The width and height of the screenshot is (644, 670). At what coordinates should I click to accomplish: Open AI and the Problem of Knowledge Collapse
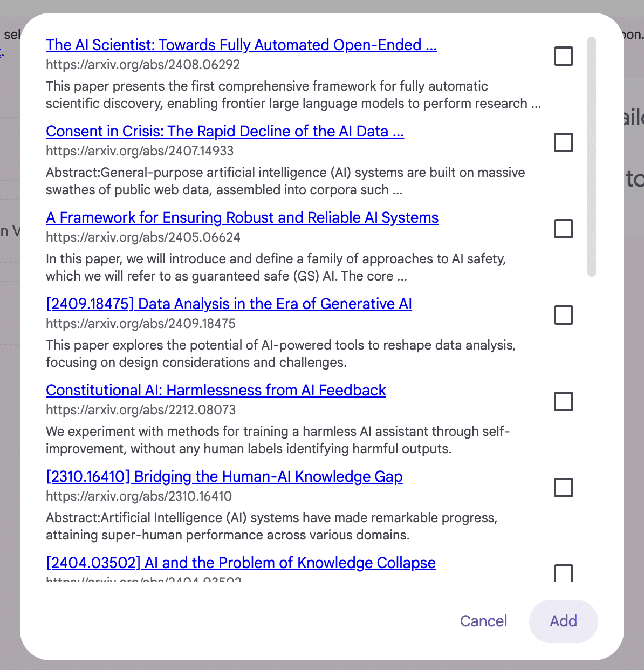pyautogui.click(x=241, y=563)
